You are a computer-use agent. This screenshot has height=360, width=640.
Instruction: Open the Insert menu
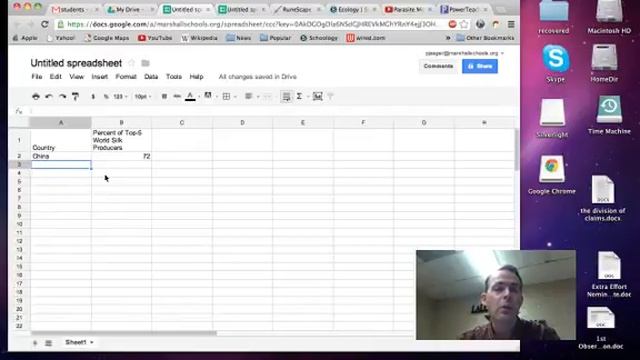[x=100, y=77]
